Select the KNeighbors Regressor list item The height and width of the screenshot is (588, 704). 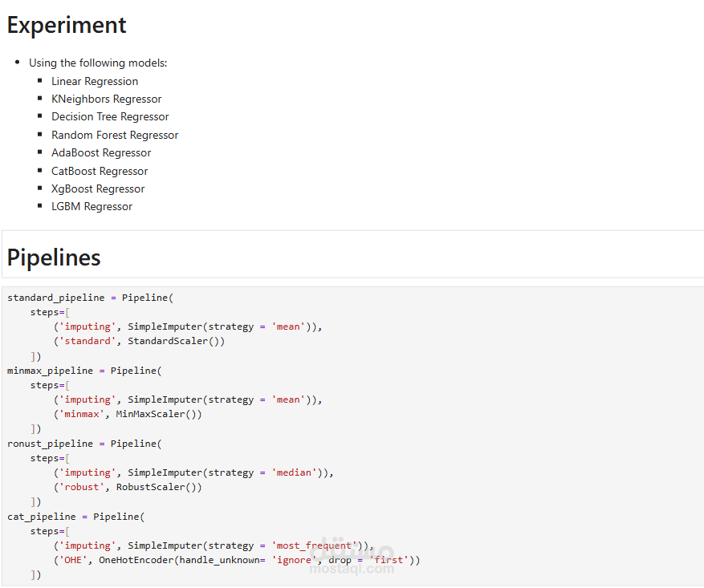(x=106, y=99)
